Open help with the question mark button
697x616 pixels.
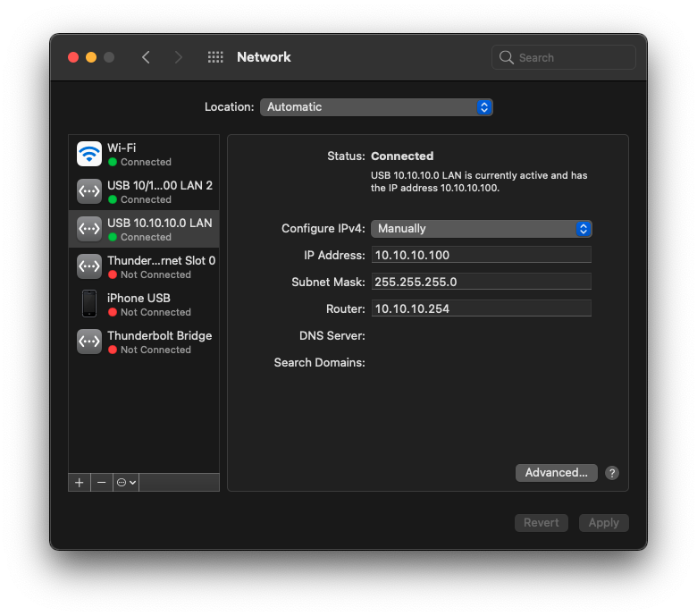point(611,473)
